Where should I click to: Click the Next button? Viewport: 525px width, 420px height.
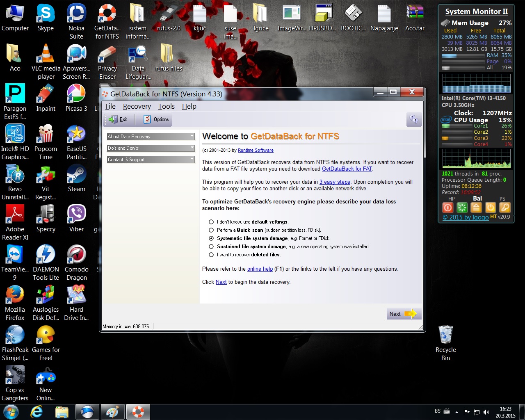[x=403, y=314]
